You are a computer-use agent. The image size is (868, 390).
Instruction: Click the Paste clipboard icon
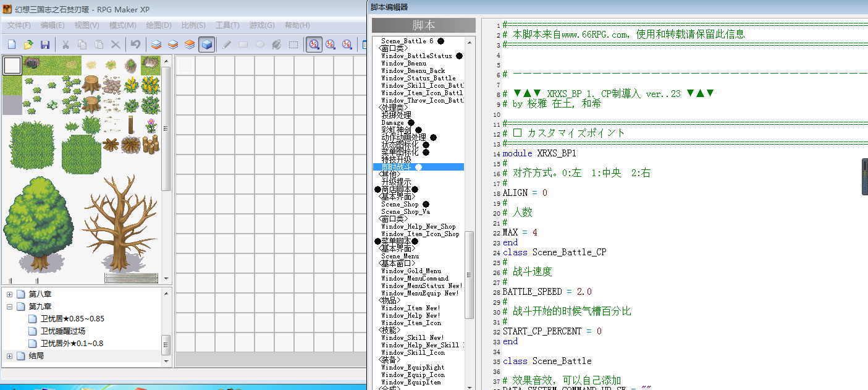(99, 45)
